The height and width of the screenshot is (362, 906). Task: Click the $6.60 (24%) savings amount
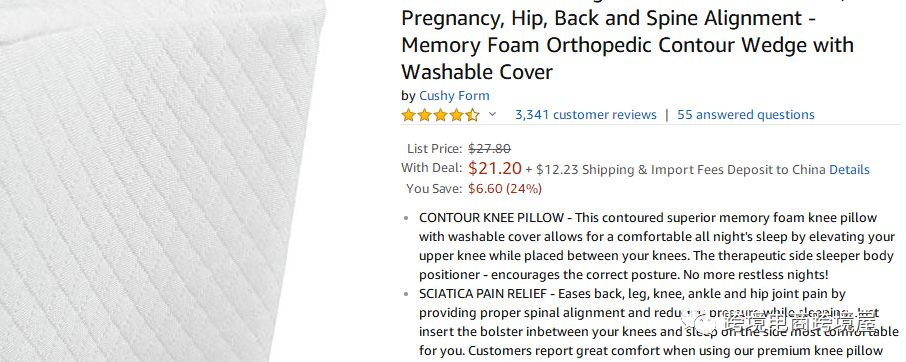(504, 189)
